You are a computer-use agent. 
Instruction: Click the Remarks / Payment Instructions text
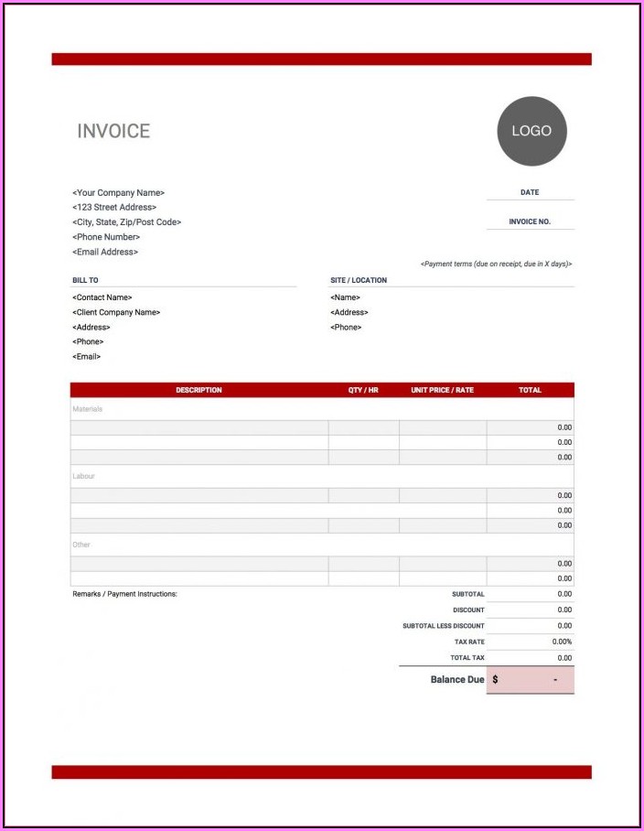click(124, 594)
